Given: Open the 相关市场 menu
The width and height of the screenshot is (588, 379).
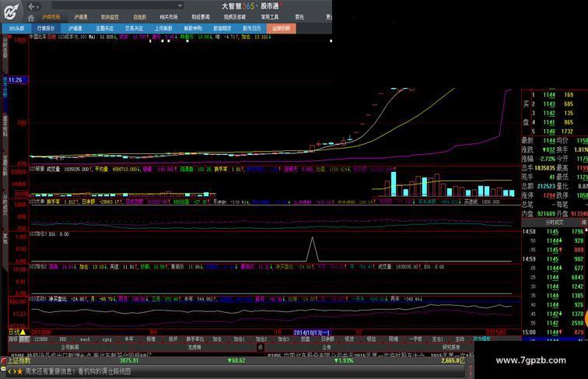Looking at the screenshot, I should click(x=168, y=17).
